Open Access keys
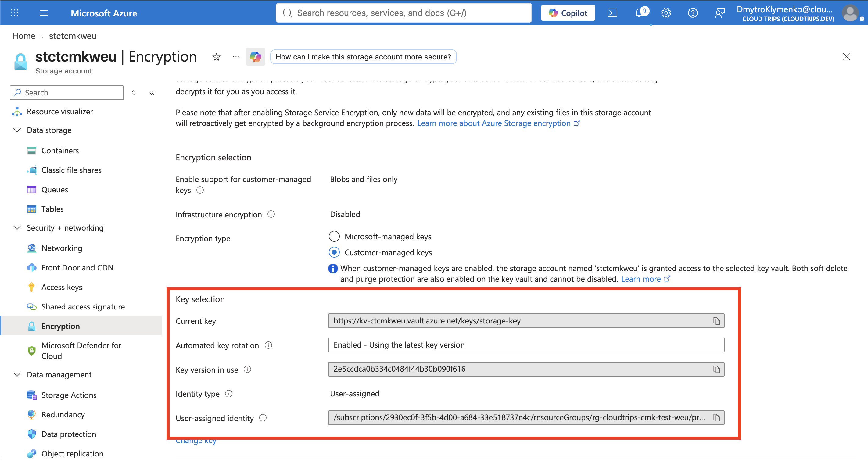The height and width of the screenshot is (461, 868). click(62, 287)
